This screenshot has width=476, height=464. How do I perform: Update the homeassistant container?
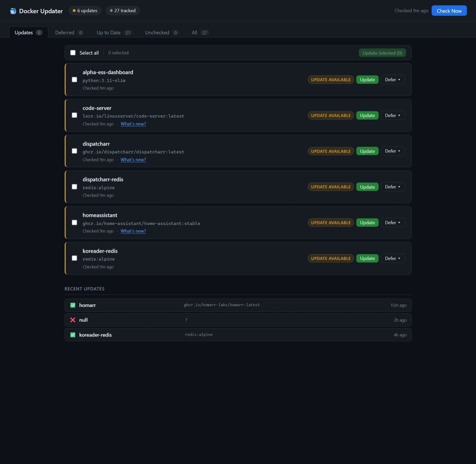(367, 223)
